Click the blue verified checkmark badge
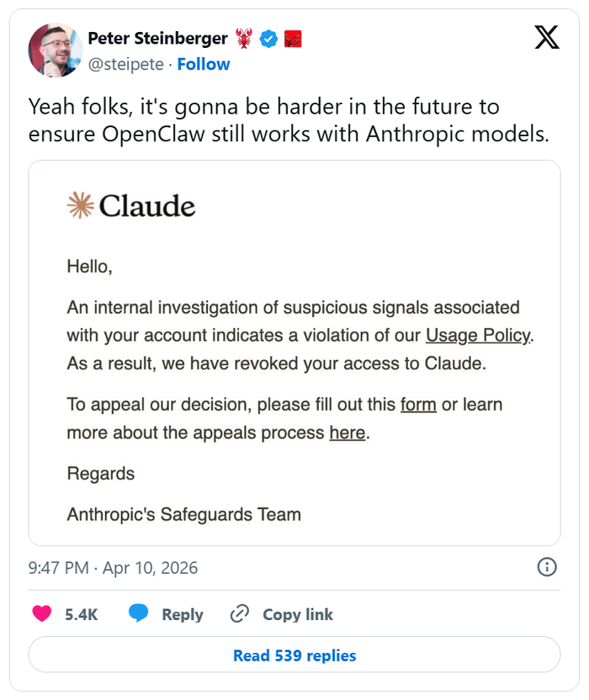The height and width of the screenshot is (700, 589). 268,38
